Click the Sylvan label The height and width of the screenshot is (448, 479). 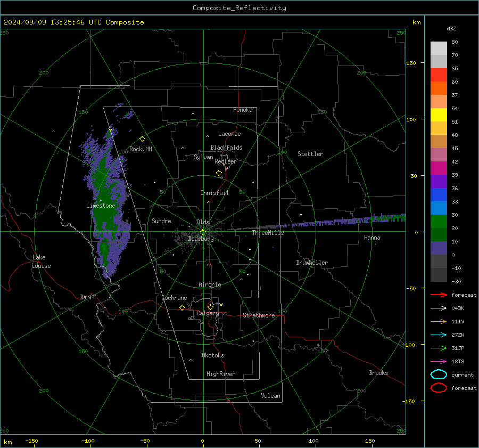coord(203,158)
